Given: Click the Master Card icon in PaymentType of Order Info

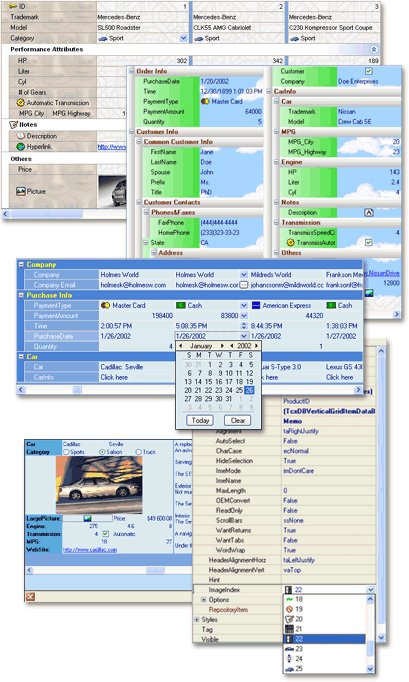Looking at the screenshot, I should [205, 101].
